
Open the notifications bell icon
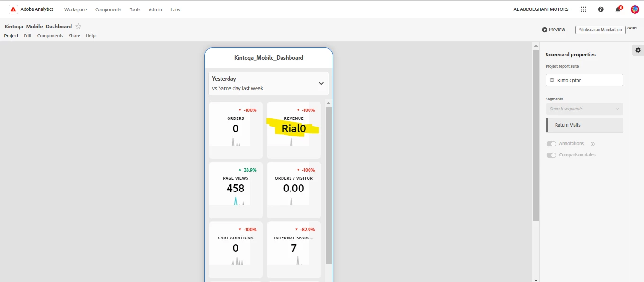[618, 9]
